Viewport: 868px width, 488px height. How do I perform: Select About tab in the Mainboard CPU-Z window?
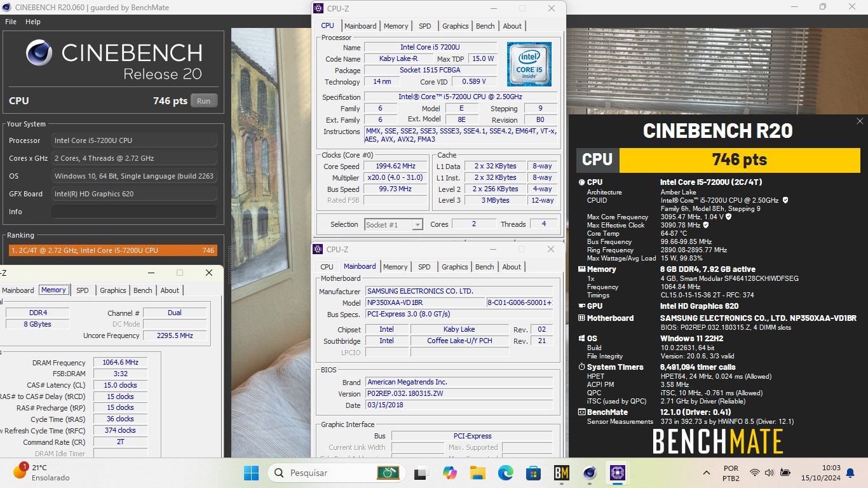coord(512,267)
